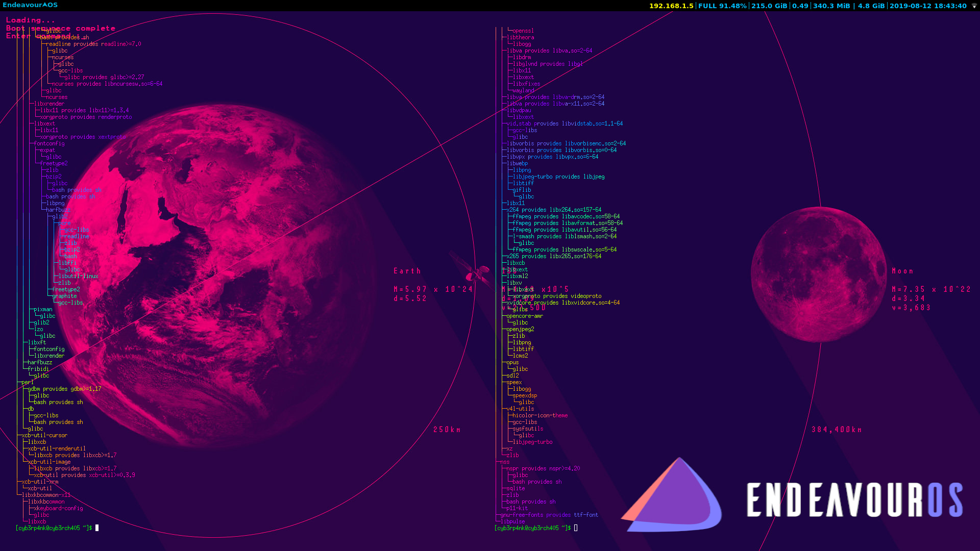Click line 'ncurses provides libncursesw.so=6-64'

click(107, 84)
